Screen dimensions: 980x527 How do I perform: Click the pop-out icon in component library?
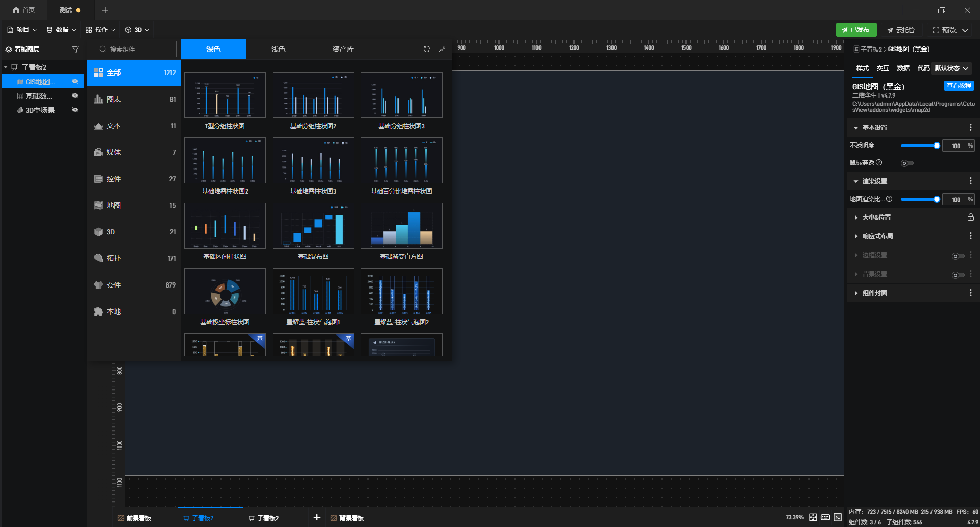[442, 49]
